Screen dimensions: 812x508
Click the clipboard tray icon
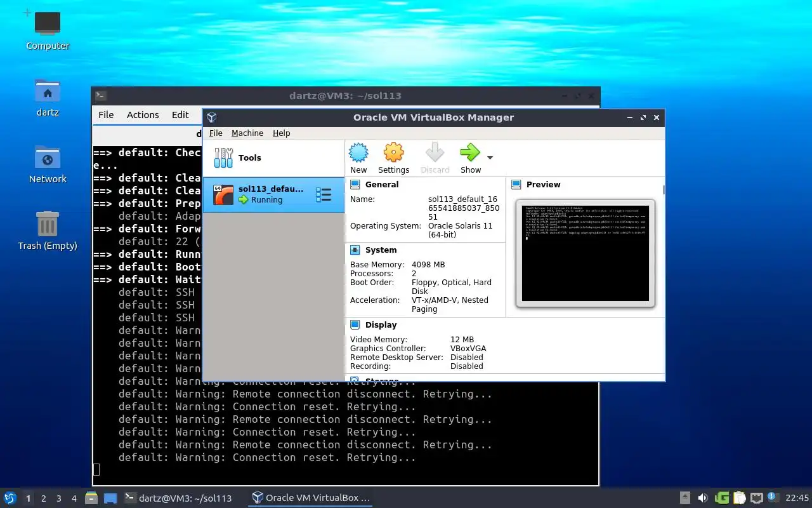tap(740, 498)
